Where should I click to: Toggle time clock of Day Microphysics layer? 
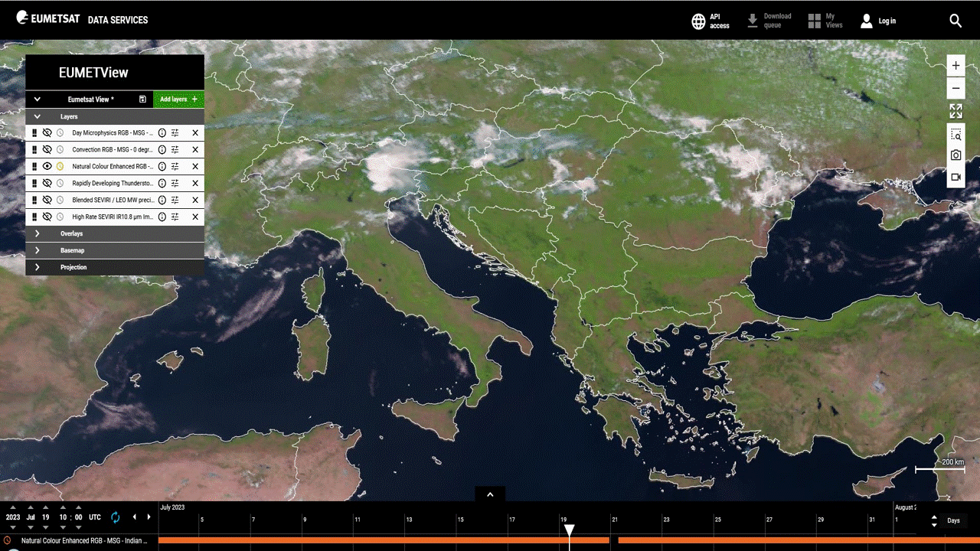(60, 132)
